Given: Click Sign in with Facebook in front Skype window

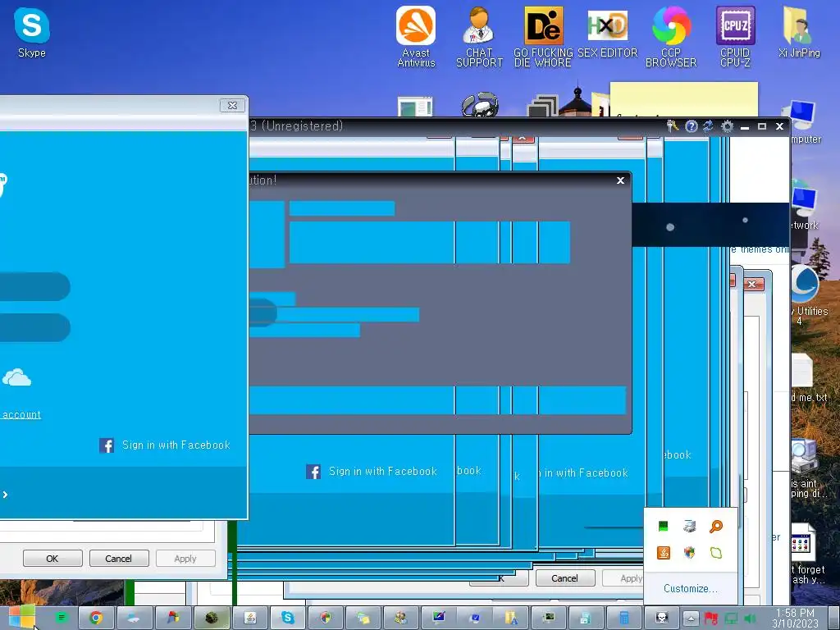Looking at the screenshot, I should [165, 445].
